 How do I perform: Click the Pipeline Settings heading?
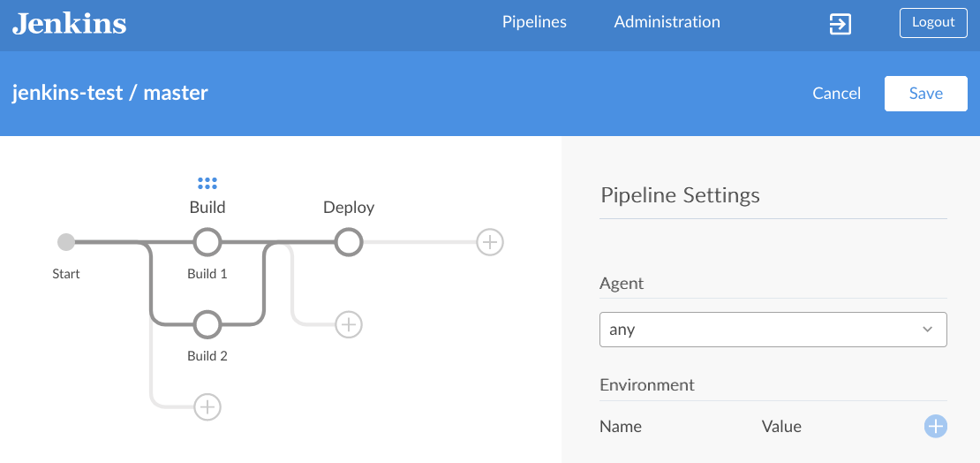coord(680,195)
